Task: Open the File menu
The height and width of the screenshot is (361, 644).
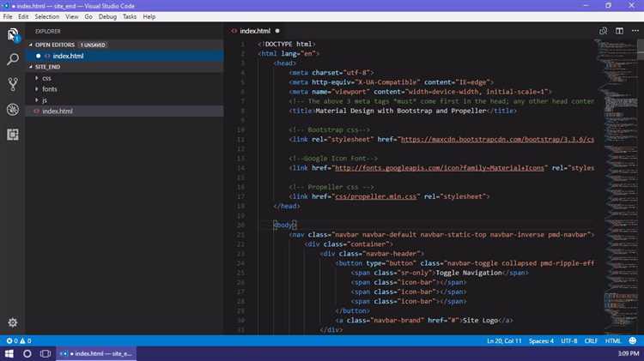Action: [8, 17]
